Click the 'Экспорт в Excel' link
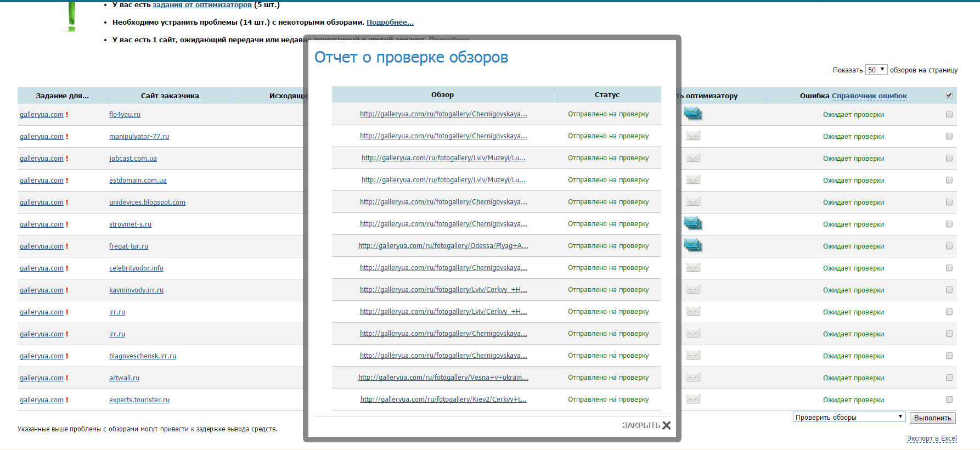The width and height of the screenshot is (980, 450). [x=932, y=438]
